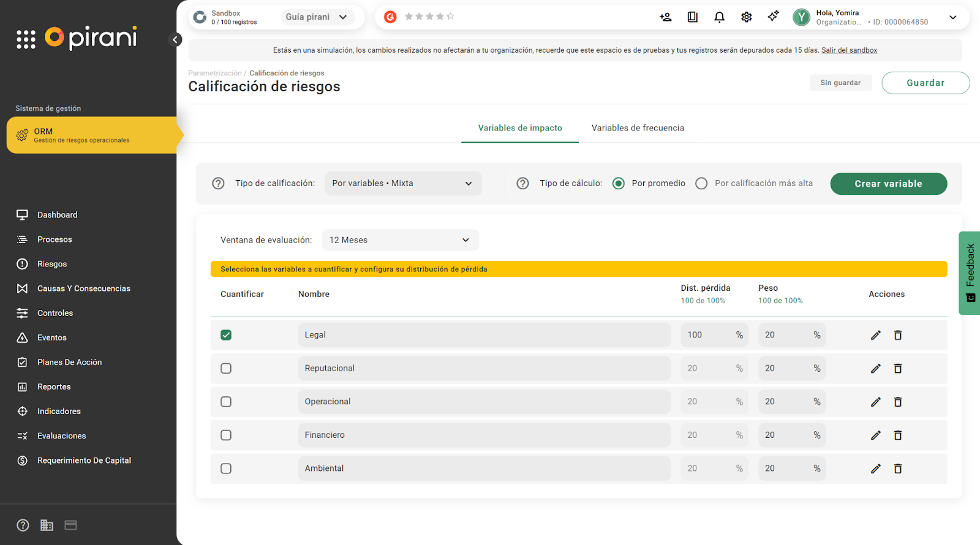Screen dimensions: 980x545
Task: Delete the Reputacional variable with trash icon
Action: 897,369
